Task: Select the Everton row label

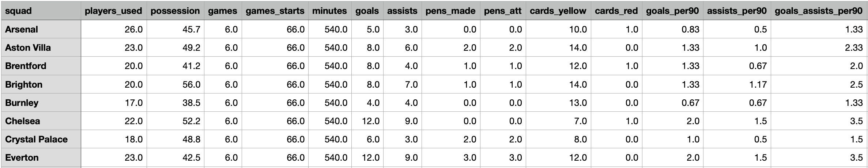Action: point(41,157)
